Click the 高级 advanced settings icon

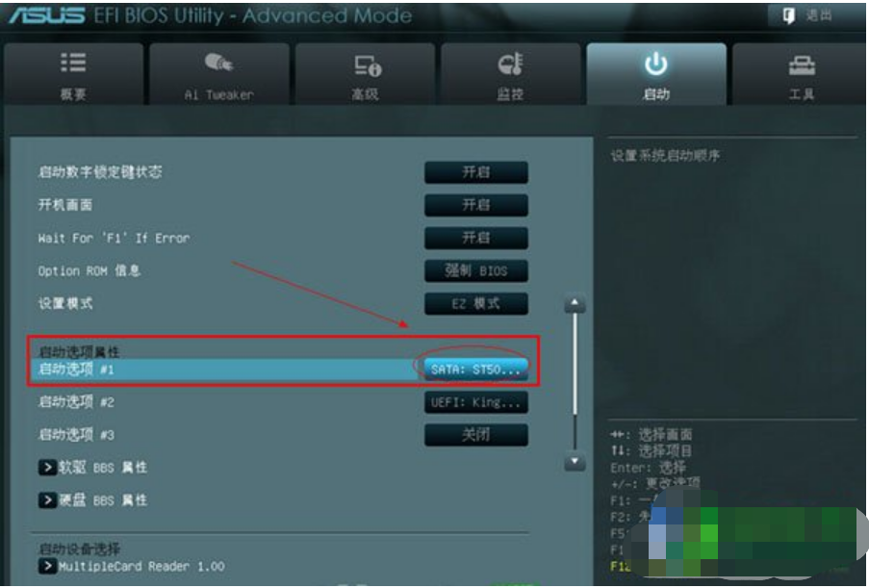368,65
